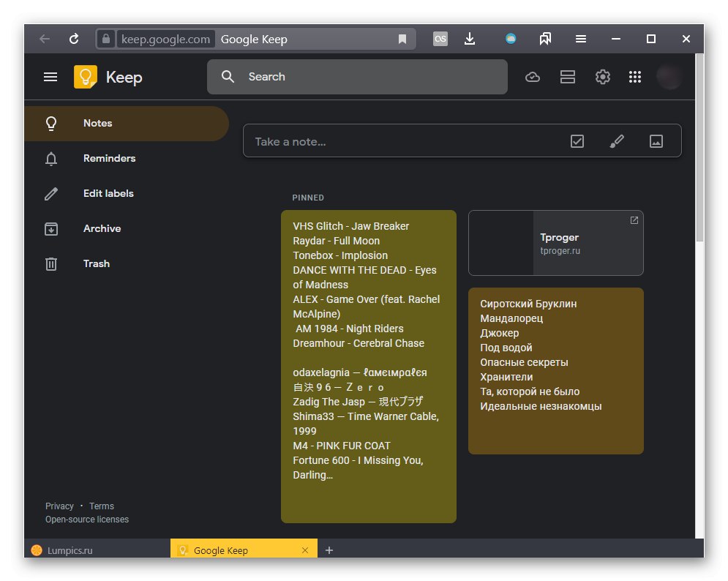The height and width of the screenshot is (581, 728).
Task: Click the cloud sync status icon
Action: point(533,77)
